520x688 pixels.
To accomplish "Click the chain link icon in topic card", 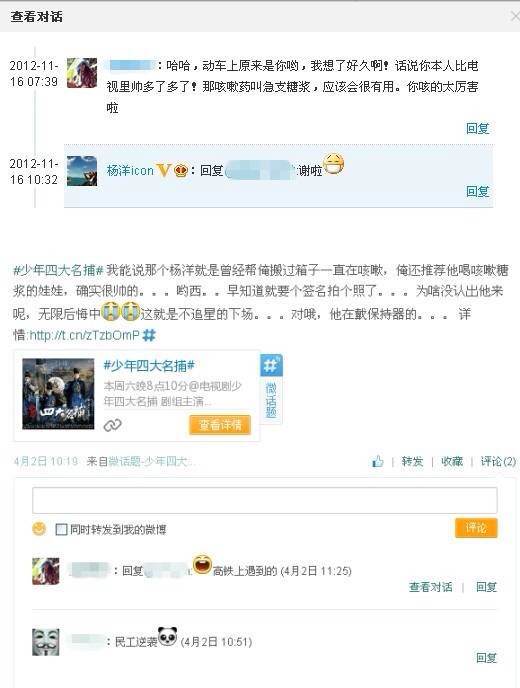I will 112,425.
